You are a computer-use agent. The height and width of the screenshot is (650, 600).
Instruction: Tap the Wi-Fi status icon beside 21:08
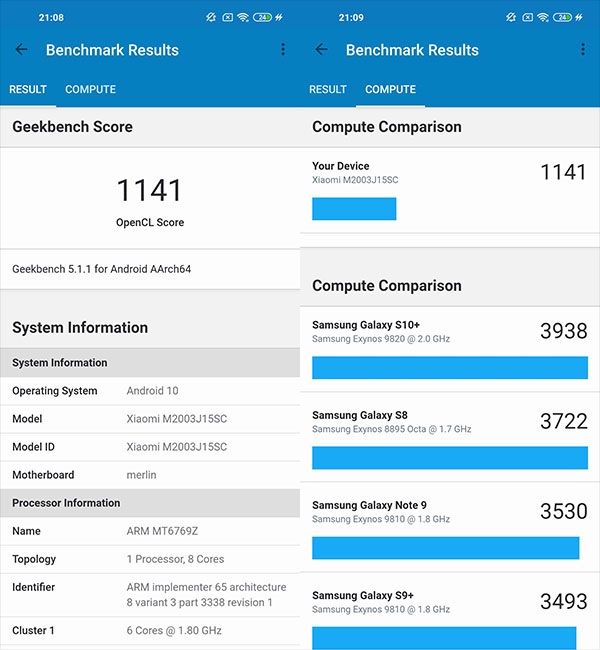tap(243, 17)
